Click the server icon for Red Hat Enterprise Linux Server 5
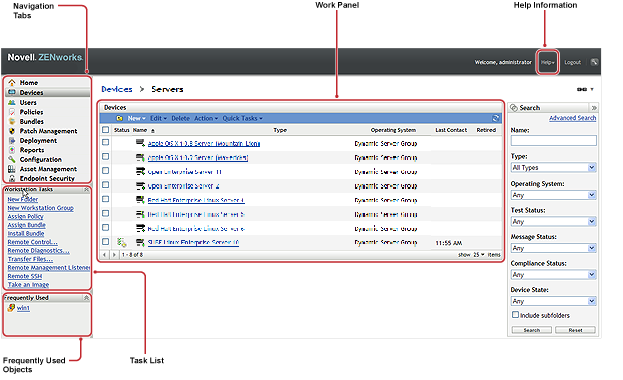Image resolution: width=623 pixels, height=380 pixels. click(x=140, y=214)
